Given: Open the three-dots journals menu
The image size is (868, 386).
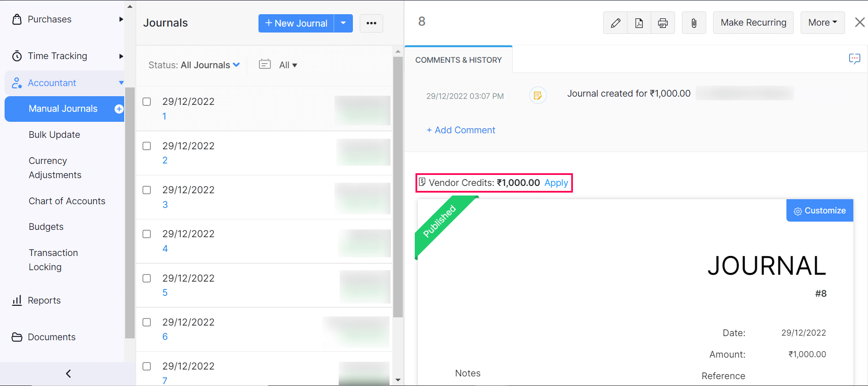Looking at the screenshot, I should coord(371,23).
